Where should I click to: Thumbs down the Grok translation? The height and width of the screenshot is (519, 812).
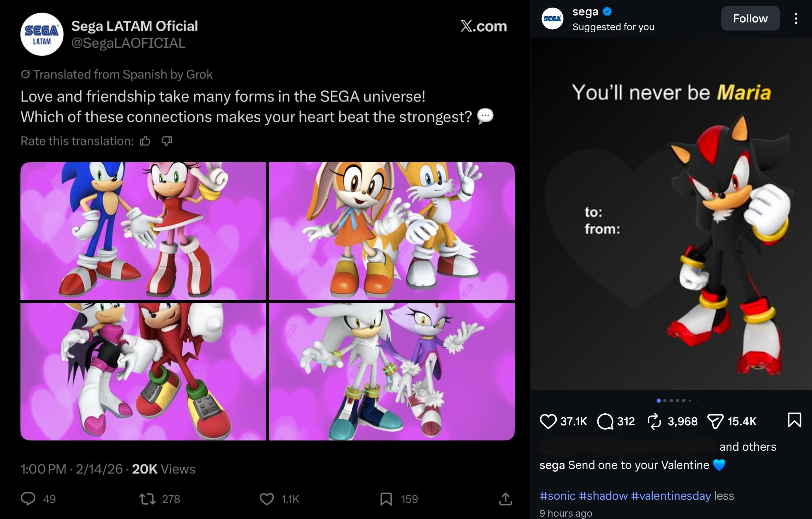pyautogui.click(x=167, y=141)
